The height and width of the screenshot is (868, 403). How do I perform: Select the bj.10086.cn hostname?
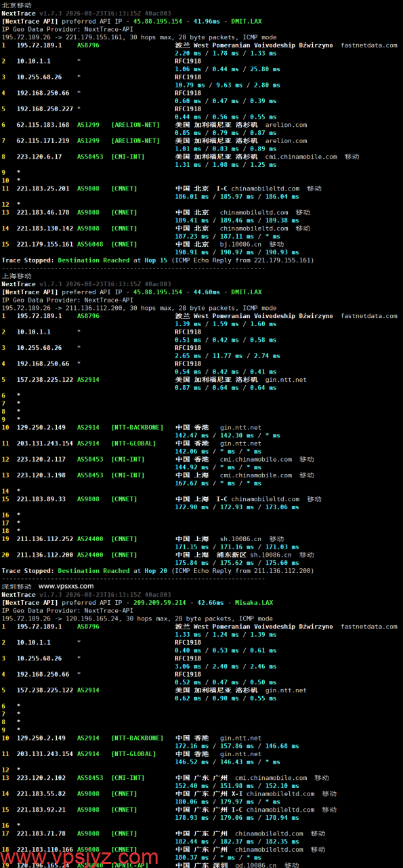coord(240,244)
